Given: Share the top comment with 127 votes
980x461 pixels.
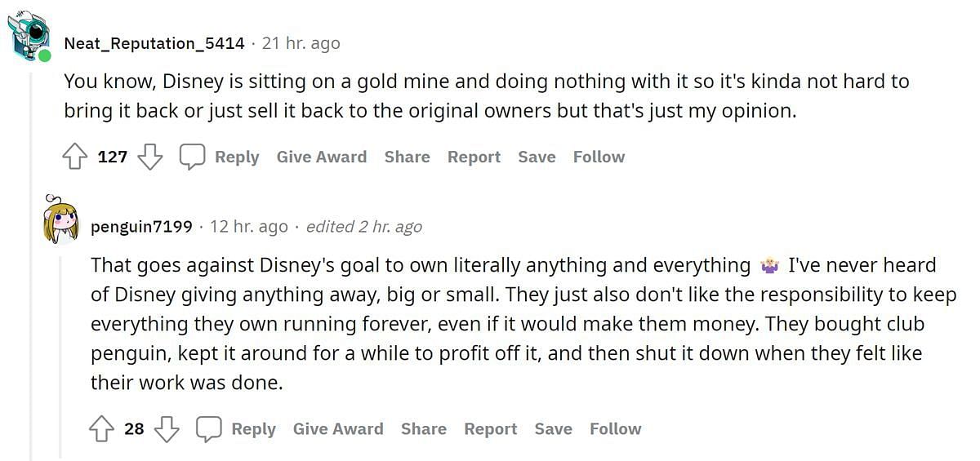Looking at the screenshot, I should (x=408, y=157).
